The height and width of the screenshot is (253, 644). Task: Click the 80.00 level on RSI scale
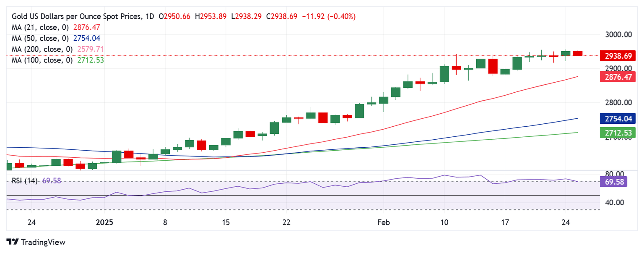(x=615, y=174)
